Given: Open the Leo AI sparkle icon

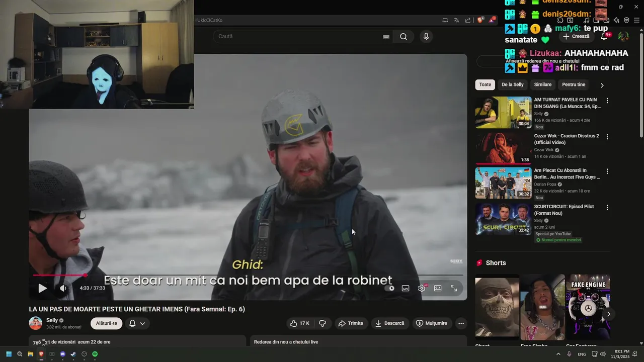Looking at the screenshot, I should 616,20.
